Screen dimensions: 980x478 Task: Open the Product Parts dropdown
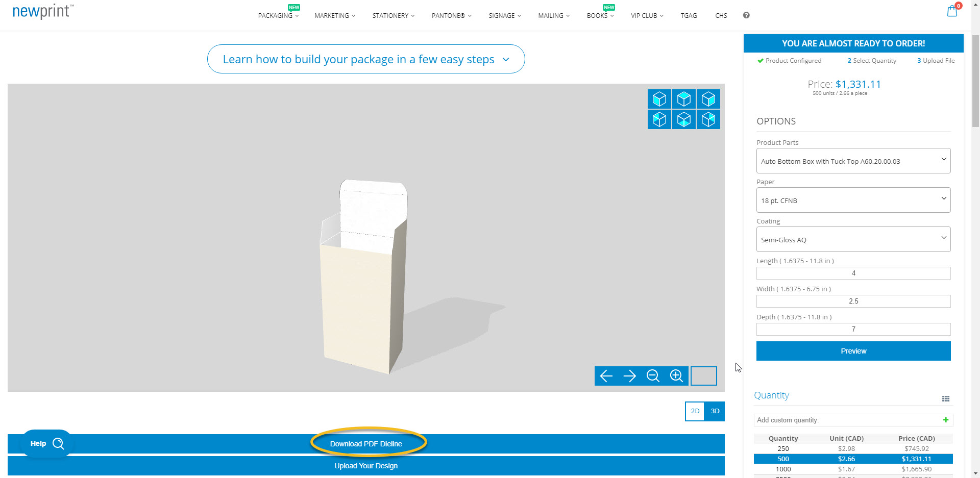point(853,161)
